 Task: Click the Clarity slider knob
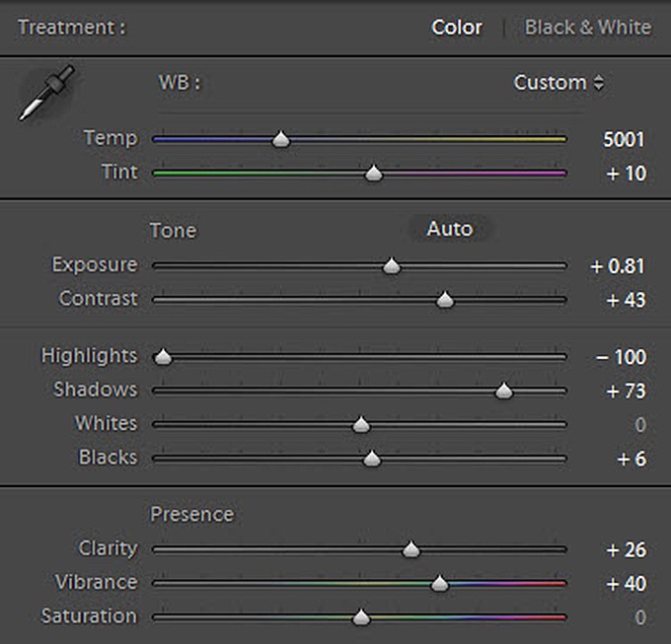click(x=411, y=550)
